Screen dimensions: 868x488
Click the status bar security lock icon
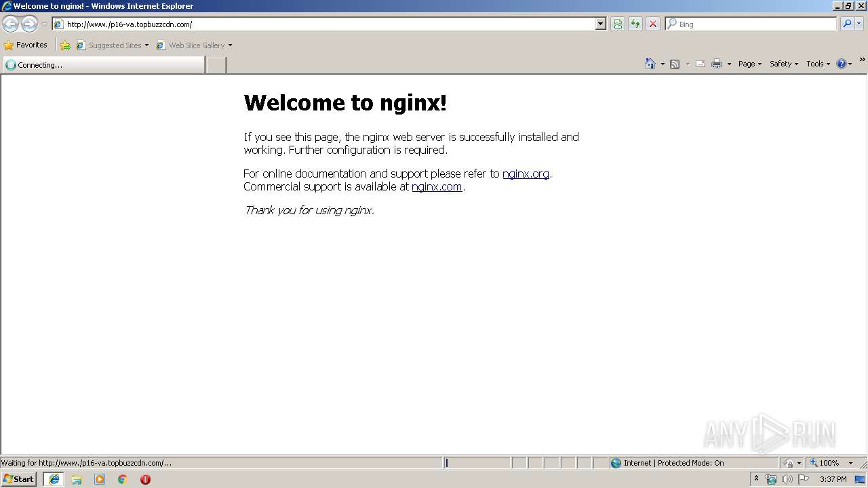(x=789, y=463)
